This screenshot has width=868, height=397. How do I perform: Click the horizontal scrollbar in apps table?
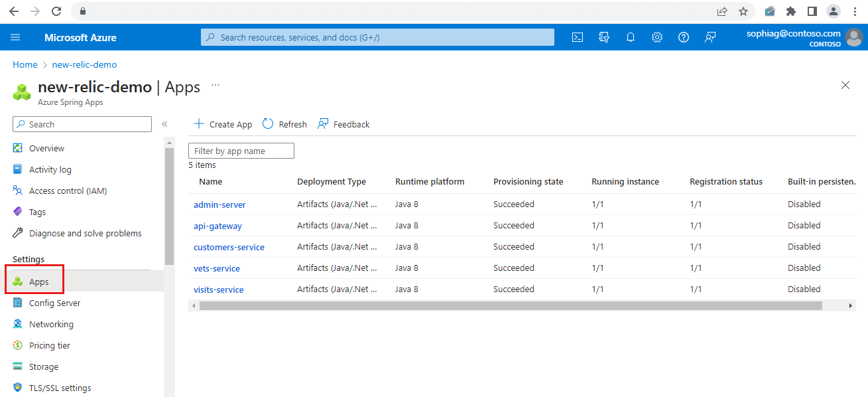510,305
